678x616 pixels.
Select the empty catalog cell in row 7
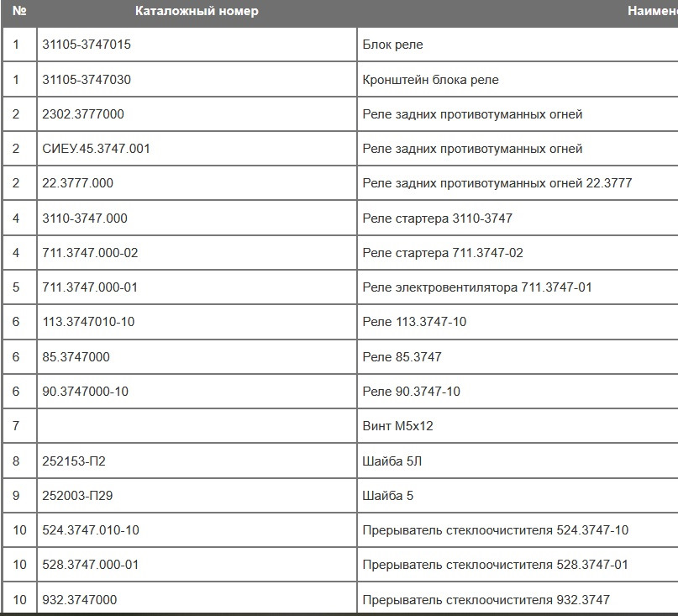(197, 426)
